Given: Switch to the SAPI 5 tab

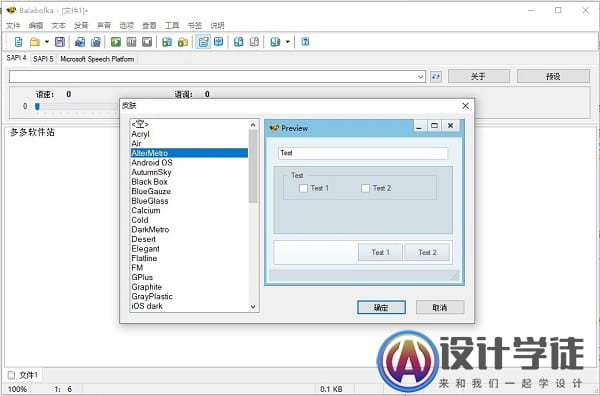Looking at the screenshot, I should tap(43, 59).
